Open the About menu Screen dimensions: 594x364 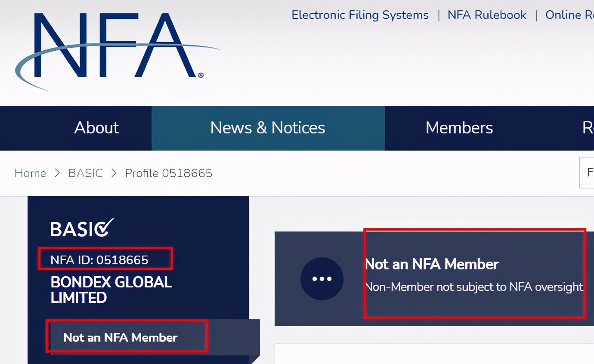(96, 128)
